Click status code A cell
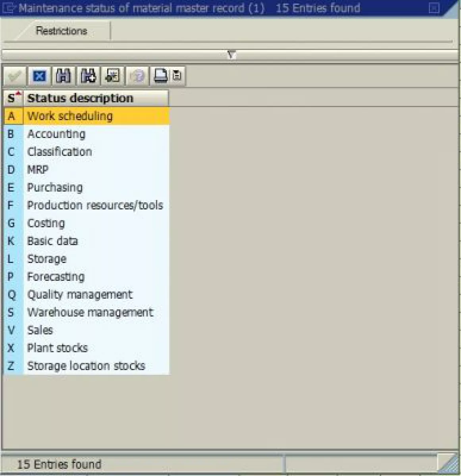The width and height of the screenshot is (461, 476). [x=14, y=116]
